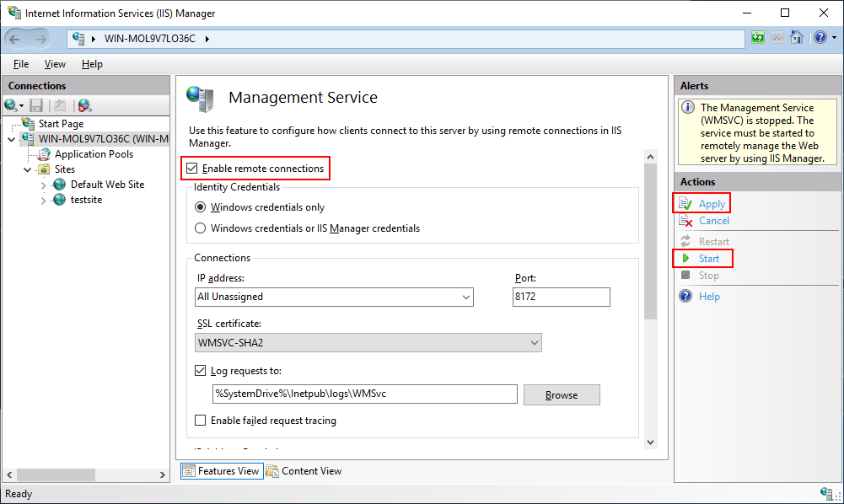The image size is (844, 504).
Task: Click the blue Help icon in Actions pane
Action: pos(685,297)
